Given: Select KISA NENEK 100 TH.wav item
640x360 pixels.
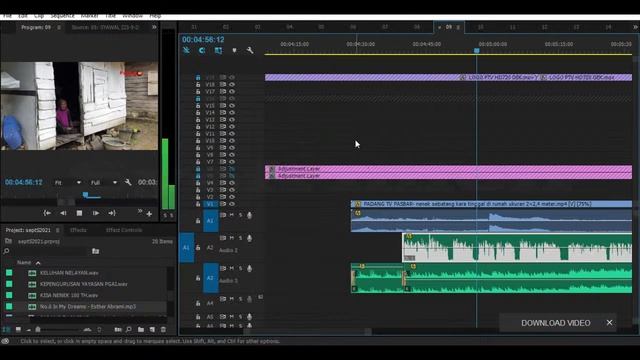Looking at the screenshot, I should coord(69,295).
